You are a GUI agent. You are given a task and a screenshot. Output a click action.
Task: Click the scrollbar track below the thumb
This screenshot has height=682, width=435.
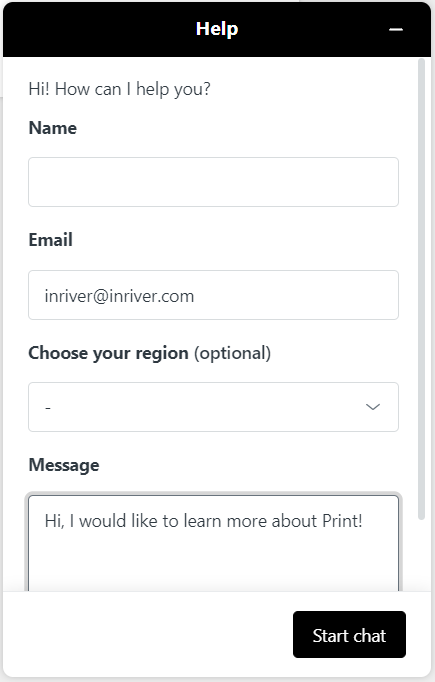click(x=421, y=555)
